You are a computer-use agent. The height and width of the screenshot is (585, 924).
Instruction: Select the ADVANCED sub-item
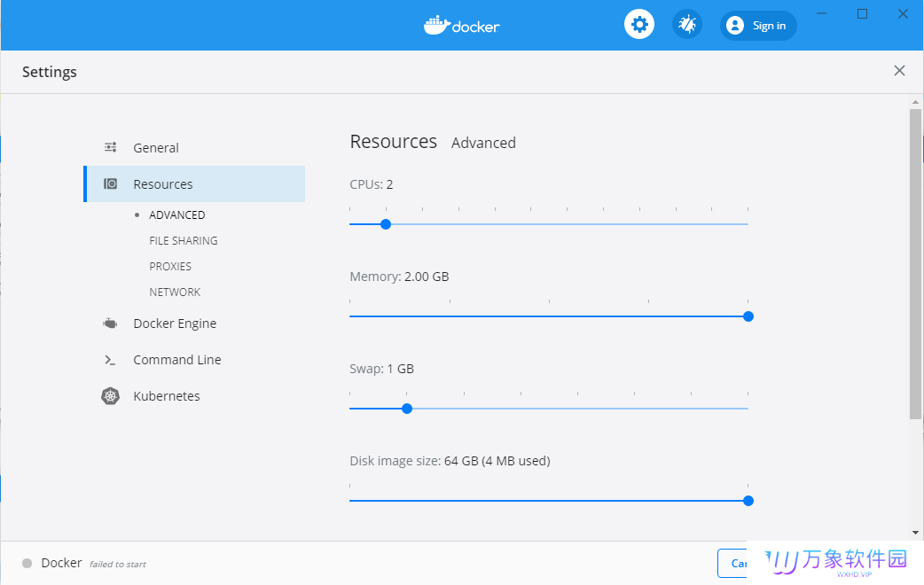176,215
